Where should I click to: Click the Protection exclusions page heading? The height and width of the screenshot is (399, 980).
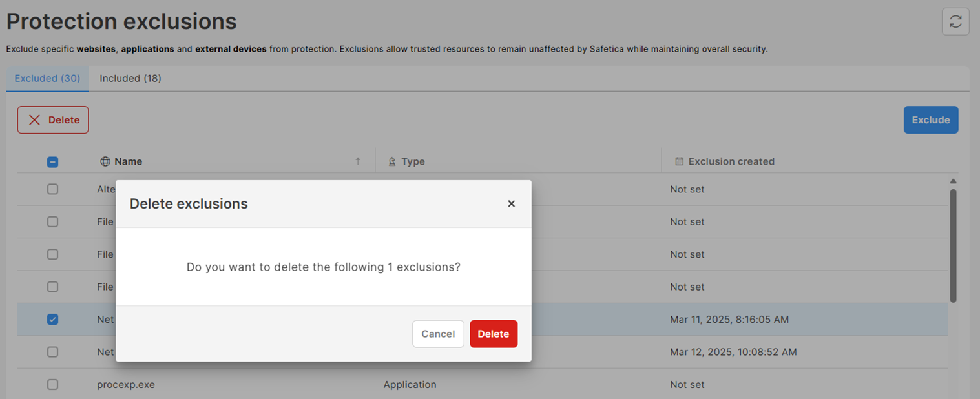[121, 21]
